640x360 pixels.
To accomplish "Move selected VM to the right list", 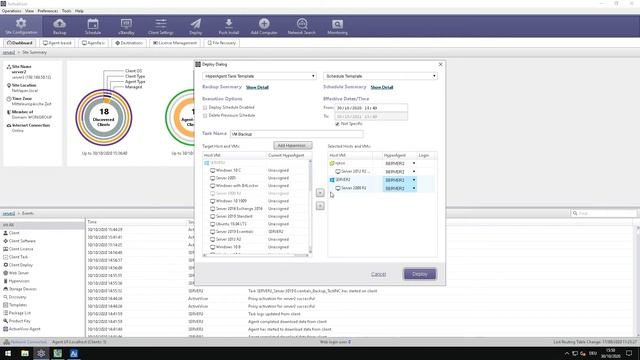I will point(320,193).
